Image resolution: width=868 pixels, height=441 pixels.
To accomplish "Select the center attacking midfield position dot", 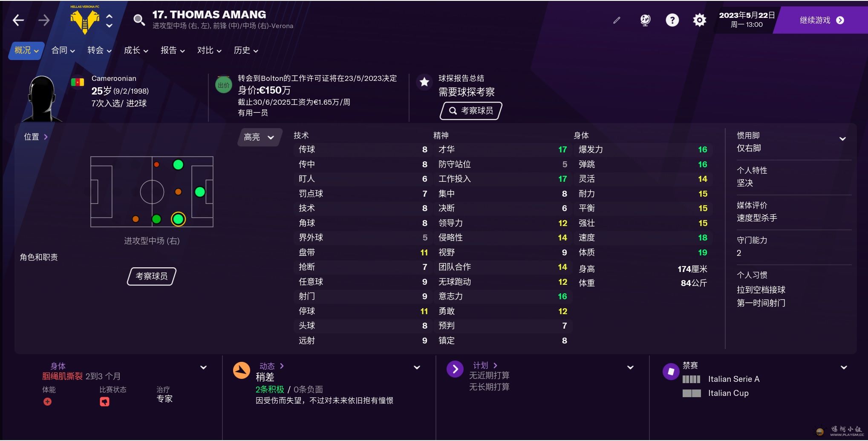I will tap(178, 192).
